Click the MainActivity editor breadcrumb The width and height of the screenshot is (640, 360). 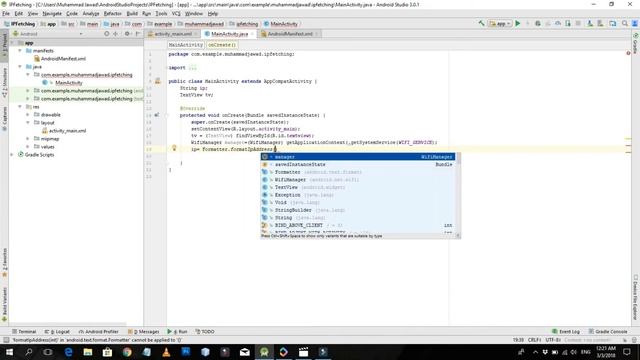186,45
